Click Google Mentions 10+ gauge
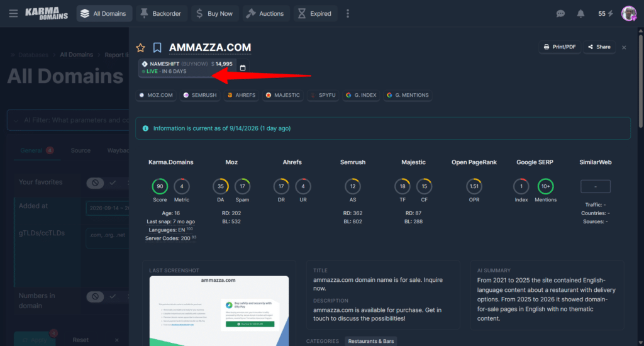Viewport: 644px width, 346px height. 545,187
